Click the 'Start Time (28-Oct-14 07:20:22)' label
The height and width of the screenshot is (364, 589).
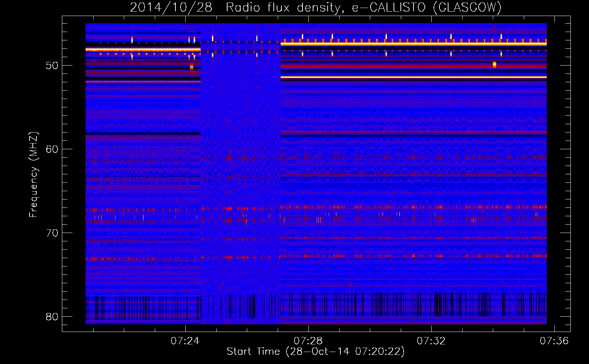[316, 352]
